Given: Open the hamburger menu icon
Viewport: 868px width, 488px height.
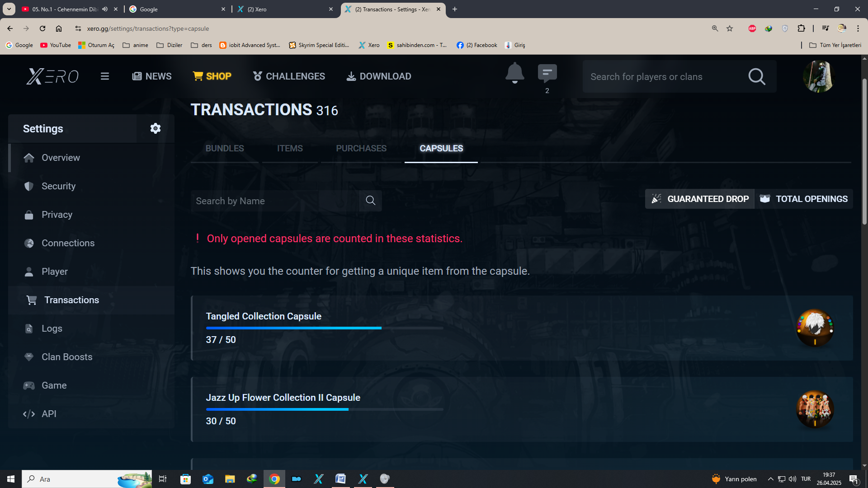Looking at the screenshot, I should click(x=105, y=76).
